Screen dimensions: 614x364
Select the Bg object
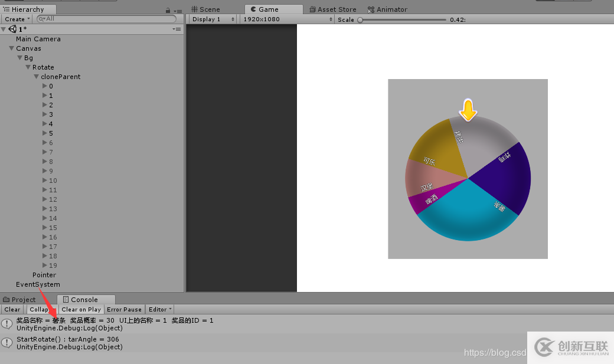tap(28, 58)
